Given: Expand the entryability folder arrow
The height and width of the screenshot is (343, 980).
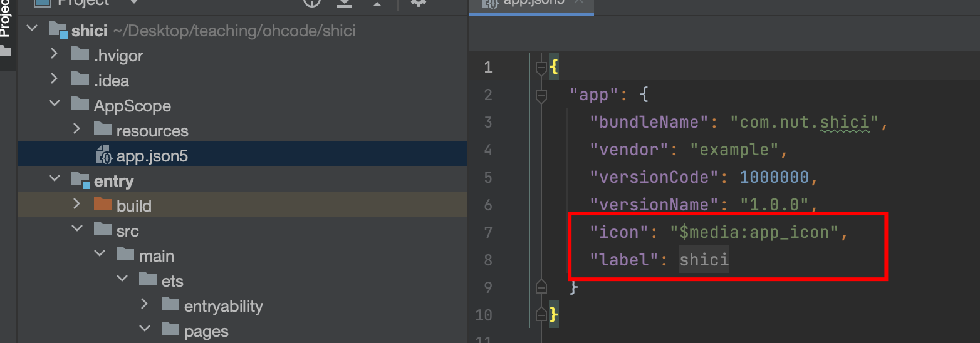Looking at the screenshot, I should coord(145,305).
